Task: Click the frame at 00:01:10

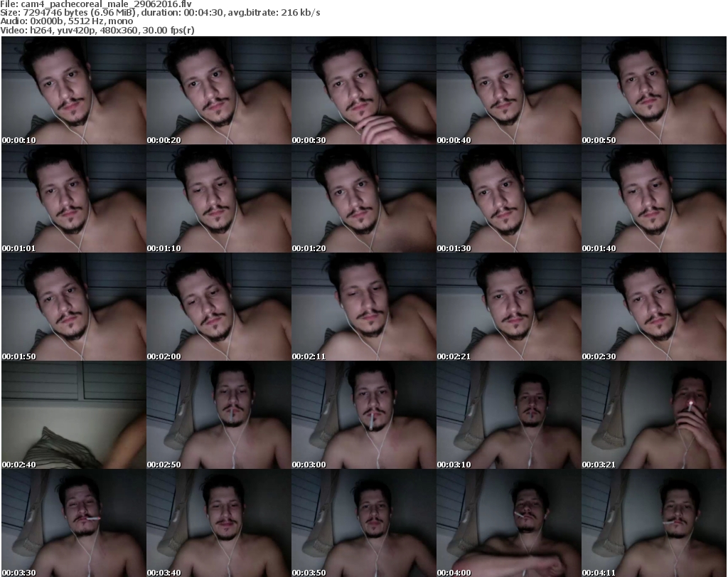Action: tap(219, 198)
